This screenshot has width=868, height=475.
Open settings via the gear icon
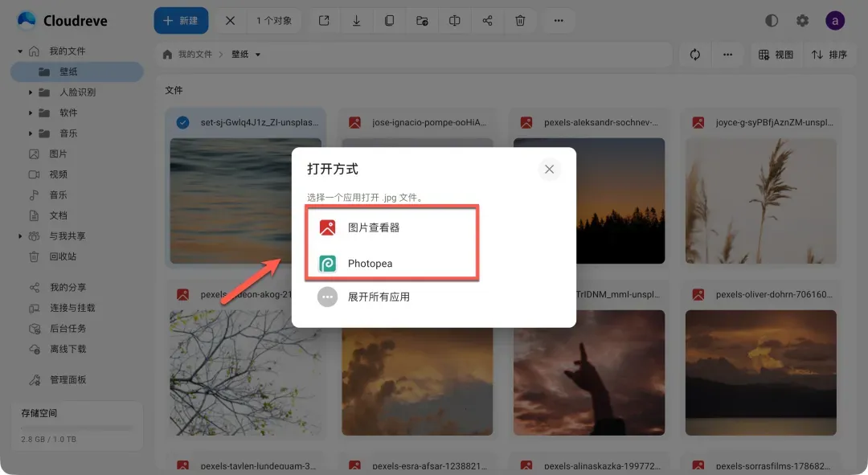pos(802,21)
